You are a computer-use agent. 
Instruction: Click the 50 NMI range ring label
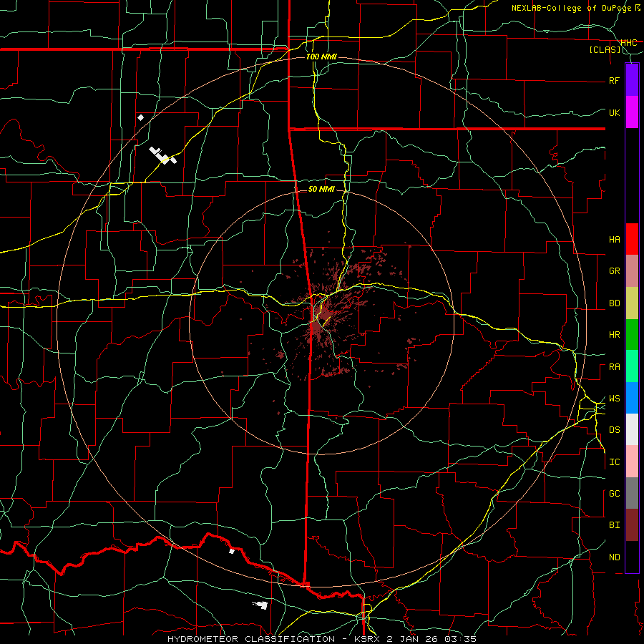point(321,189)
